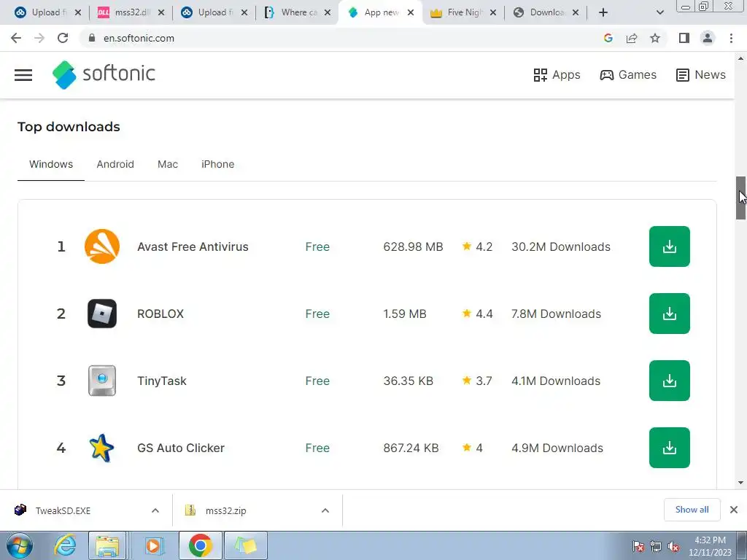Go forward in browser history
The height and width of the screenshot is (560, 747).
pyautogui.click(x=39, y=38)
